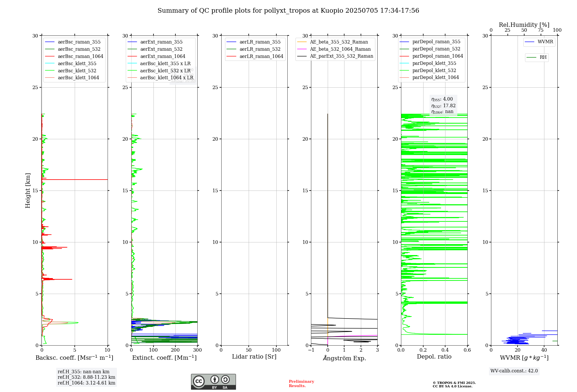
Task: Click the SA share-alike icon
Action: click(225, 379)
